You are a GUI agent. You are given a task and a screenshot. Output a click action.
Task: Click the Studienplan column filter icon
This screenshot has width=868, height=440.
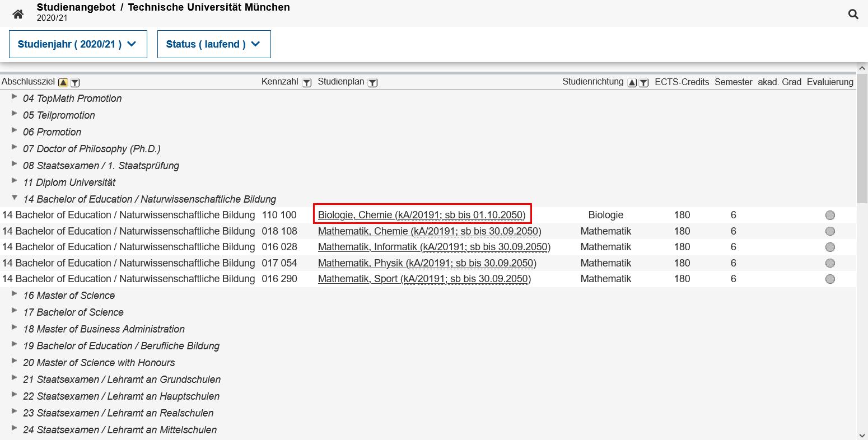coord(372,83)
